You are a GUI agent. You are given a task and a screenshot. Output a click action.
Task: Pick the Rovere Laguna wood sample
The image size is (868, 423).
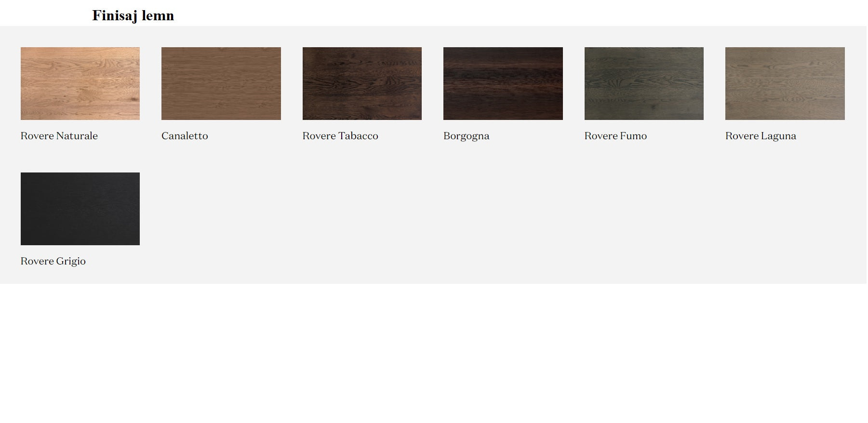click(x=785, y=83)
